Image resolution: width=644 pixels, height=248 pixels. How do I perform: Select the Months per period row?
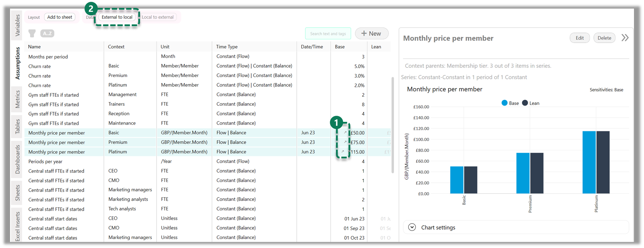[x=207, y=57]
